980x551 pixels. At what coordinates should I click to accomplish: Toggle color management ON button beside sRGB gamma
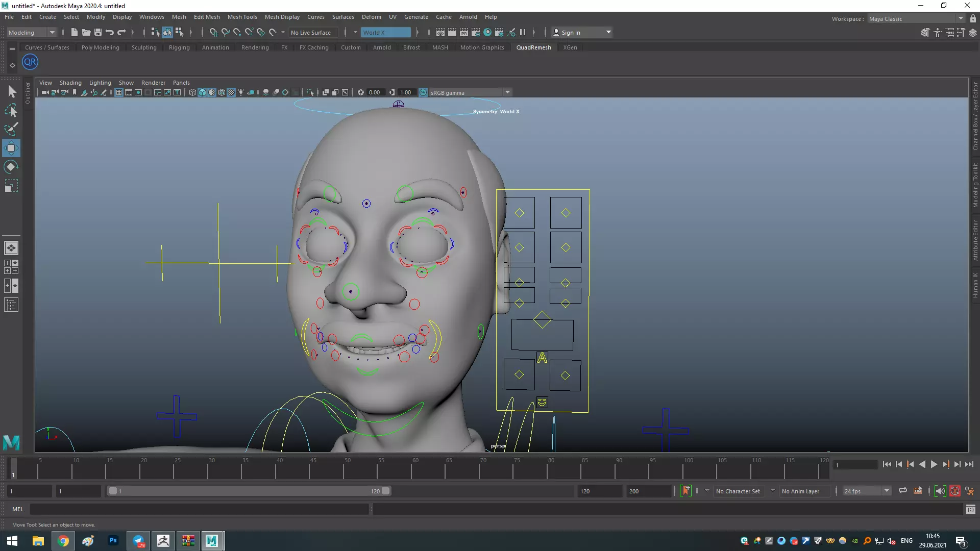[423, 92]
